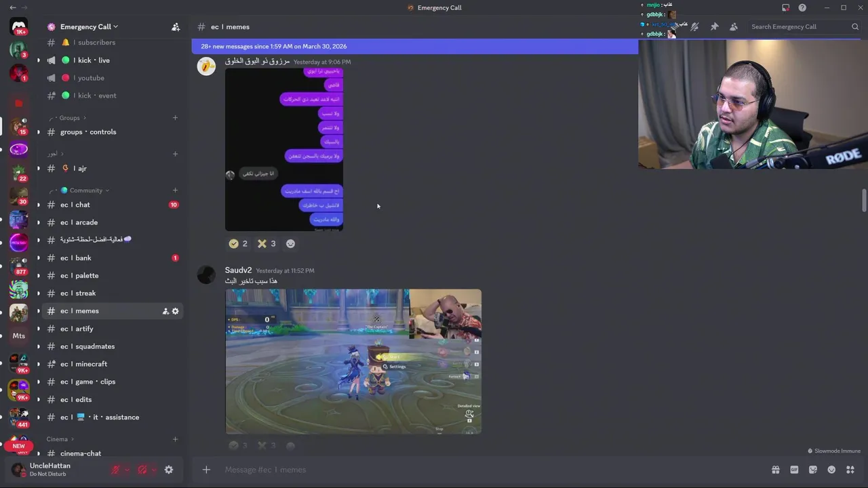This screenshot has width=868, height=488.
Task: Click Saudv2 profile avatar
Action: [x=206, y=274]
